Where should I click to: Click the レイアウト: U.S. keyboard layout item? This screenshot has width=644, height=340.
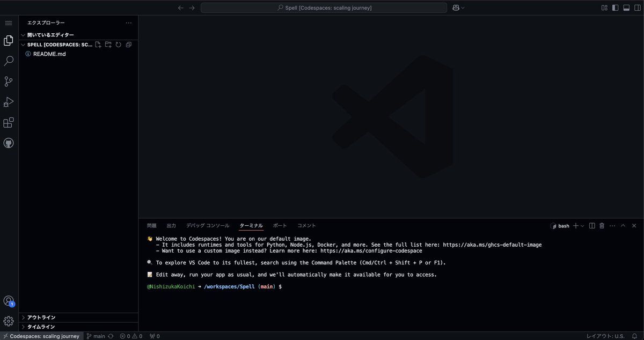(x=605, y=336)
